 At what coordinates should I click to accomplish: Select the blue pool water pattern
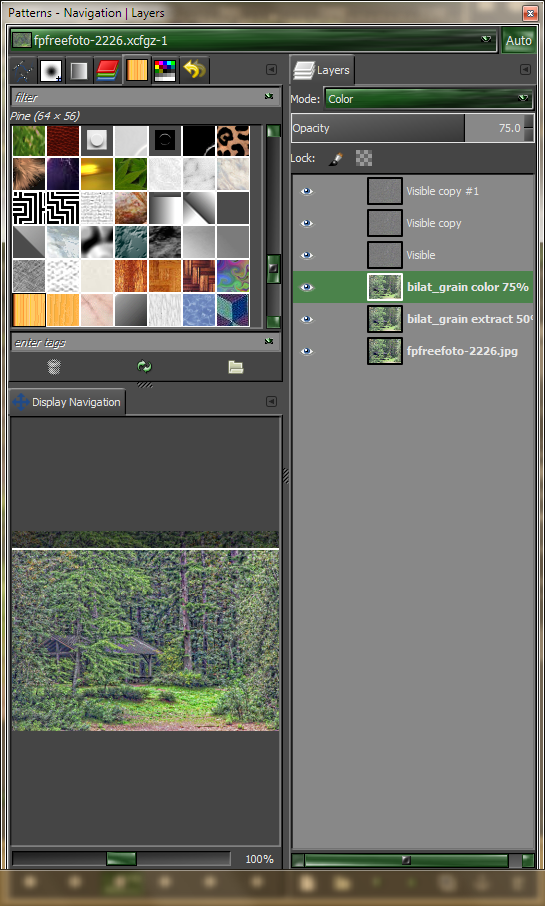point(199,310)
